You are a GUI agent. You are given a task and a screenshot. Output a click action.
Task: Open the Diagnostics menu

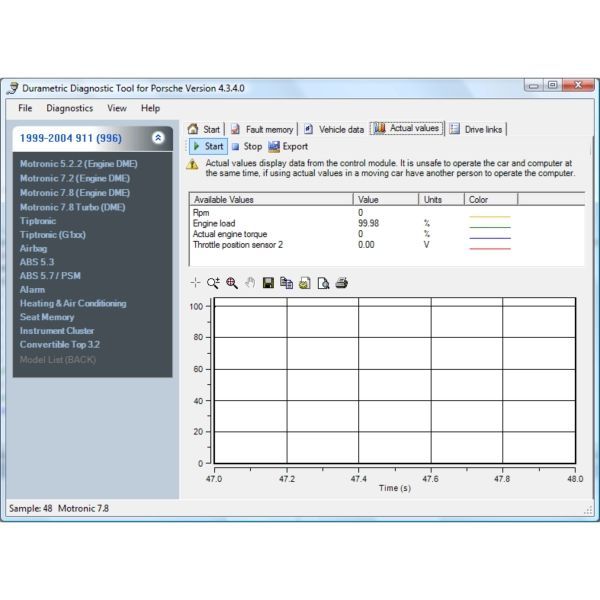pos(69,108)
